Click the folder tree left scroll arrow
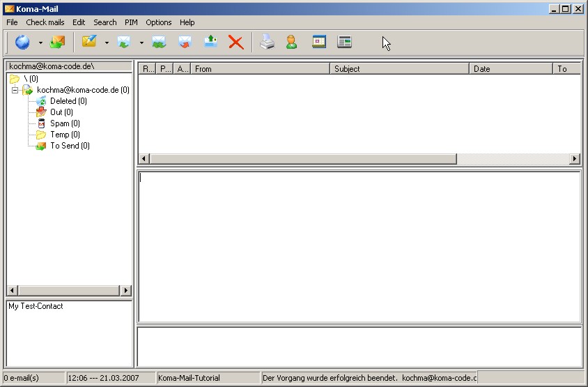This screenshot has width=588, height=387. tap(13, 290)
